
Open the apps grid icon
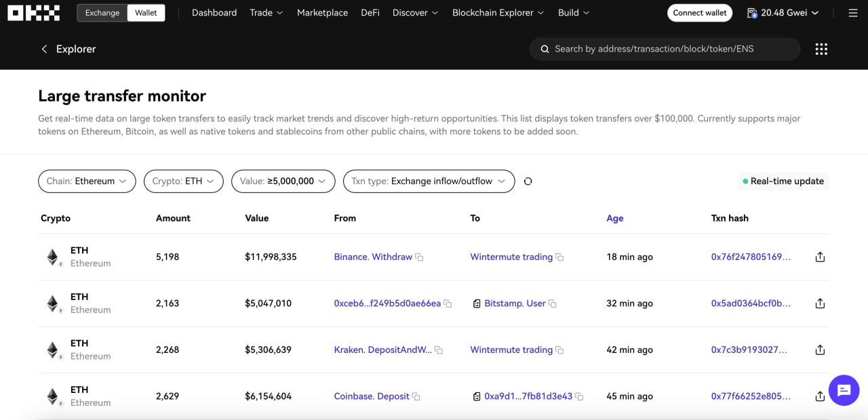[821, 49]
